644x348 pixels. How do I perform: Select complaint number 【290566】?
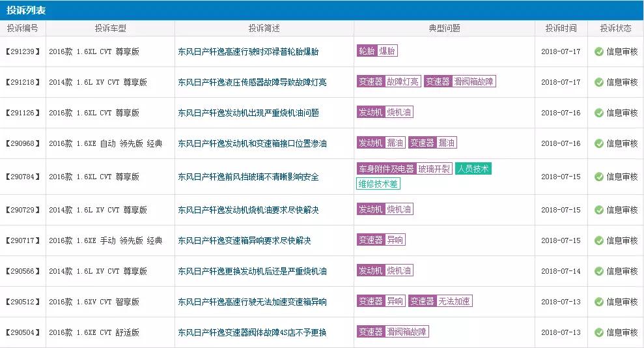[x=23, y=271]
